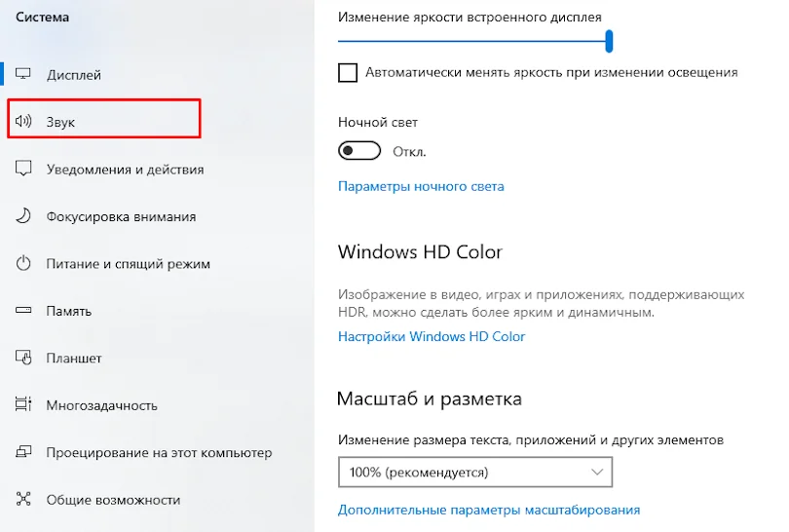The height and width of the screenshot is (532, 789).
Task: Click the built-in display brightness slider handle
Action: (x=609, y=41)
